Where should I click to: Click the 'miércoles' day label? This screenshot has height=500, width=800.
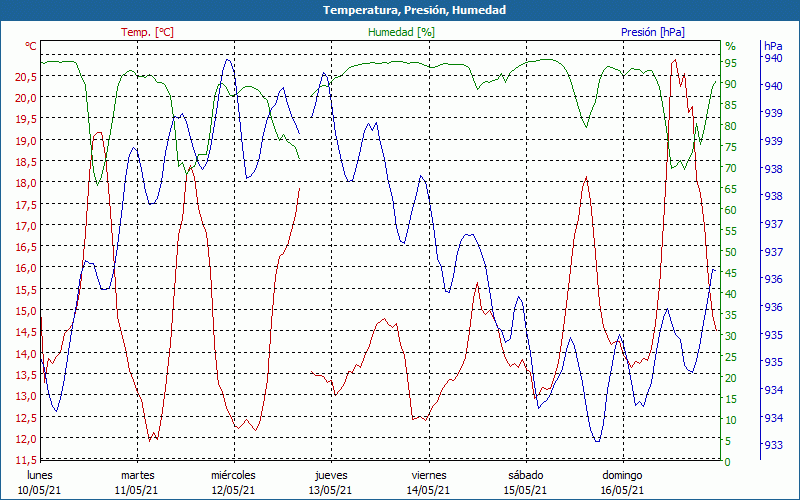[x=233, y=475]
